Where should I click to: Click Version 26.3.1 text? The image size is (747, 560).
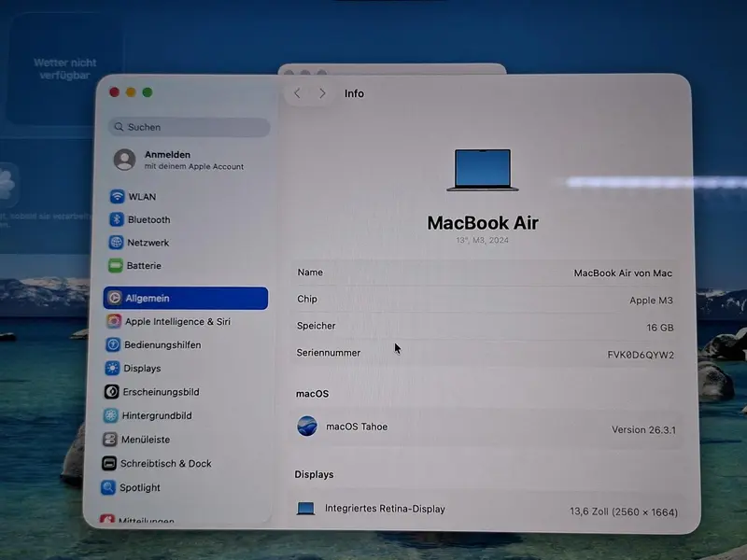pos(643,429)
